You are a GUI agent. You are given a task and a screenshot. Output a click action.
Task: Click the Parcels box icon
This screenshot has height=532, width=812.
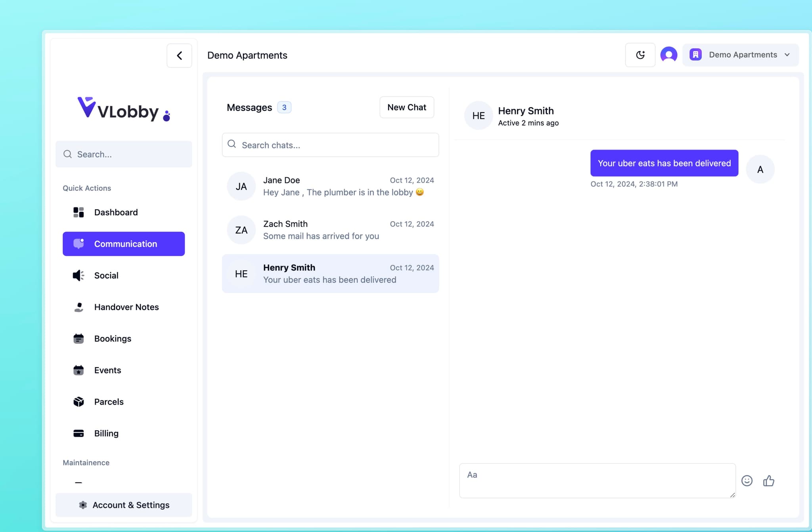coord(79,402)
